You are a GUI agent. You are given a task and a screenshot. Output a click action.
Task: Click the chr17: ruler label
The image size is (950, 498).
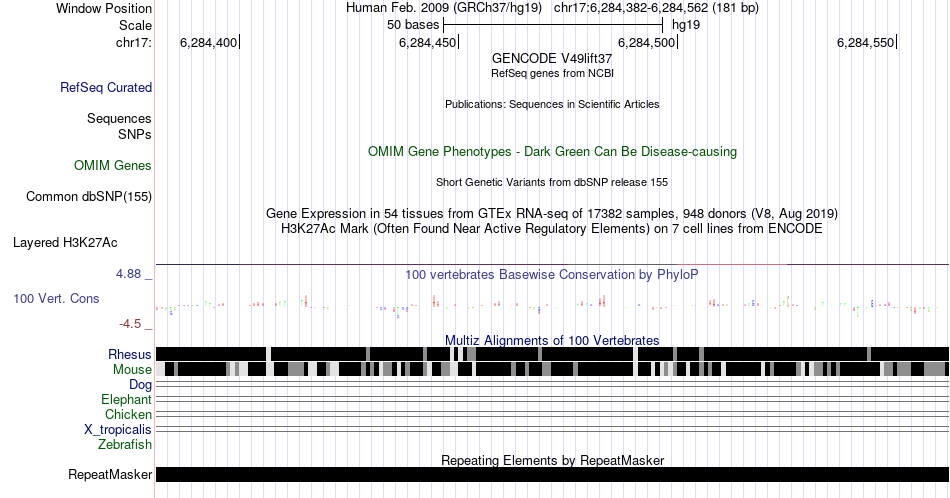tap(134, 42)
